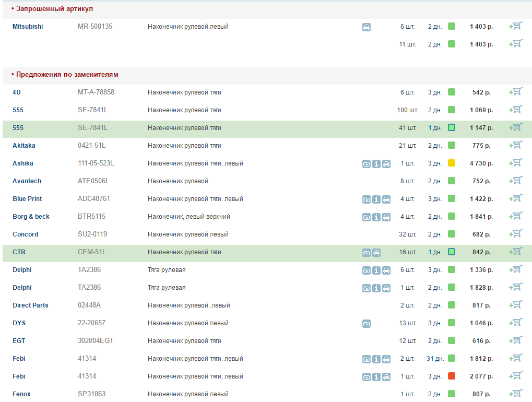Add EGT 302004EGT part to cart
The image size is (532, 402).
pyautogui.click(x=516, y=340)
